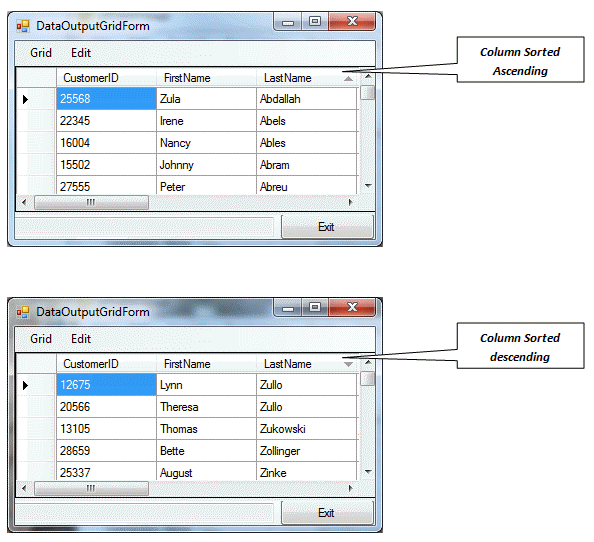Minimize the top DataOutputGridForm window
594x542 pixels.
coord(288,22)
